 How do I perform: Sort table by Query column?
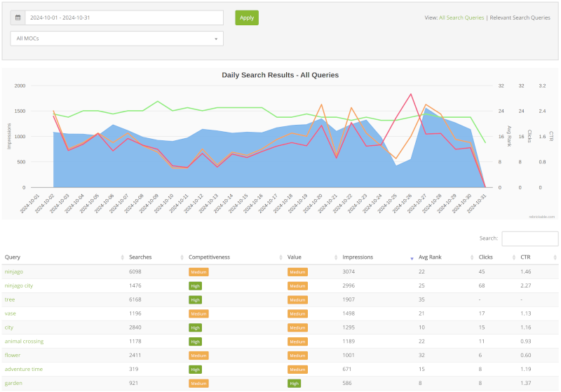pos(13,257)
